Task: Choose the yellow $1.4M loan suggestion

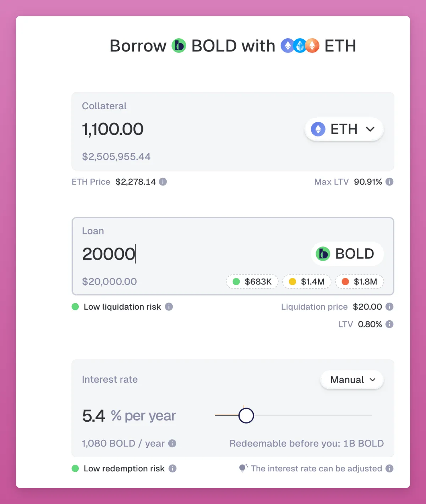Action: point(307,282)
